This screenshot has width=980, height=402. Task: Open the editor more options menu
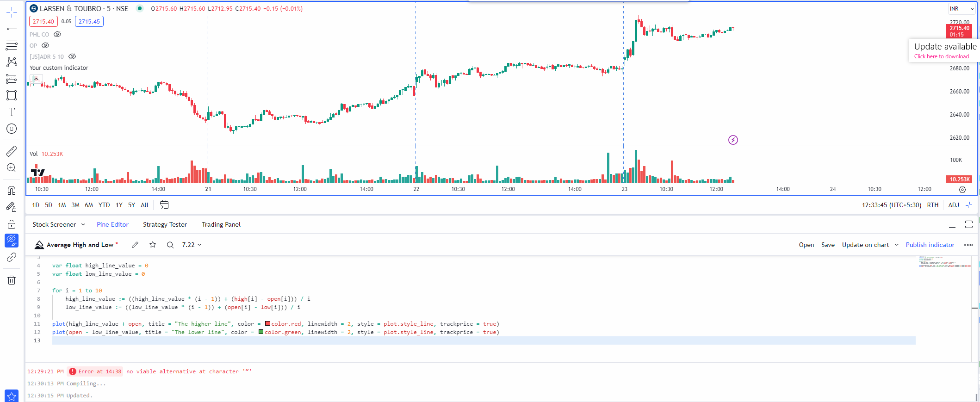point(968,245)
